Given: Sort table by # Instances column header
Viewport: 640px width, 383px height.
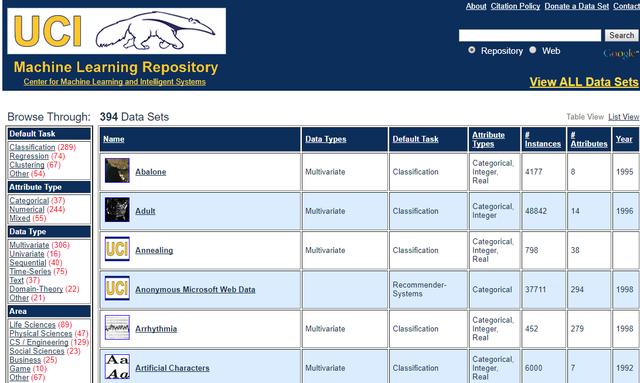Looking at the screenshot, I should tap(542, 139).
